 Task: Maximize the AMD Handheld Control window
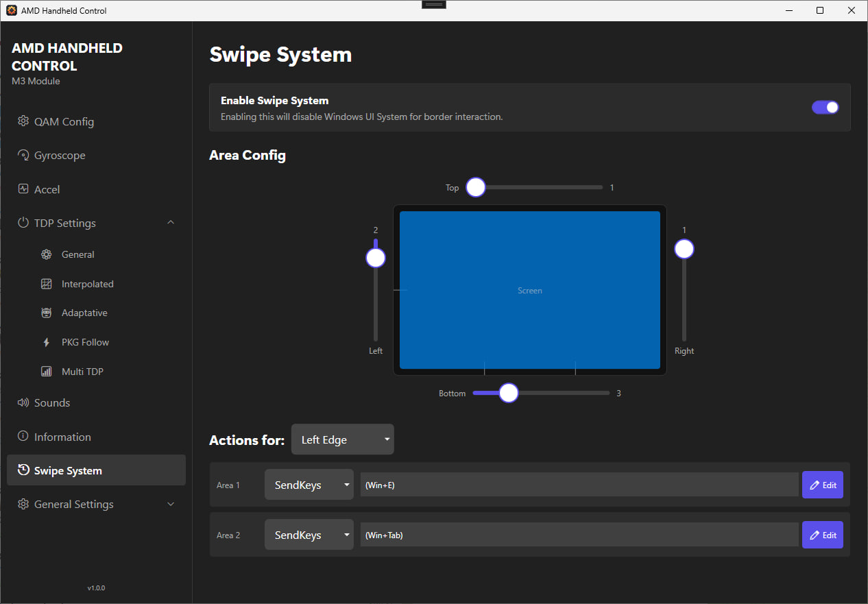click(x=820, y=10)
